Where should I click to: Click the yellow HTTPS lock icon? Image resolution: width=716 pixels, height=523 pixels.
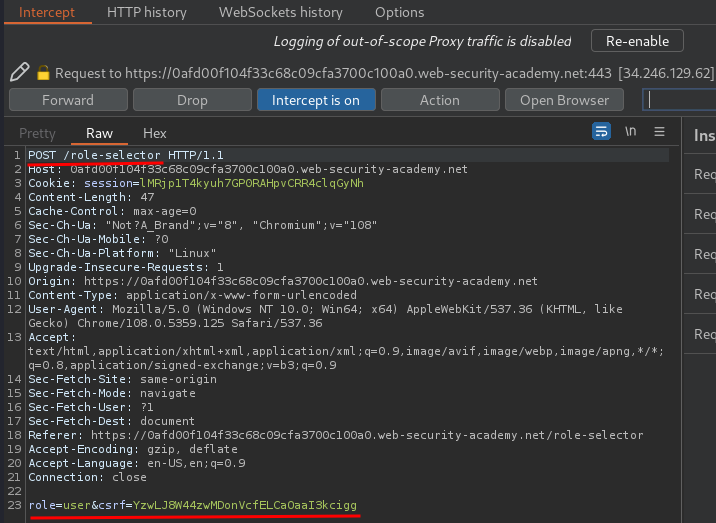tap(43, 73)
